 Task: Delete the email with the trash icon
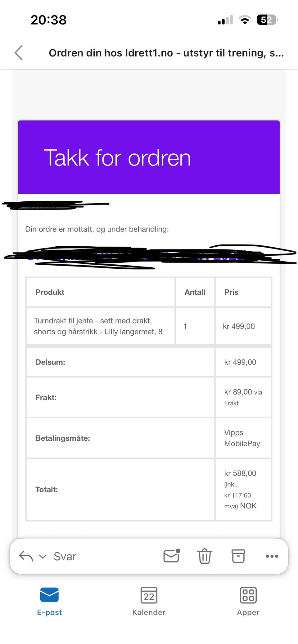coord(205,556)
